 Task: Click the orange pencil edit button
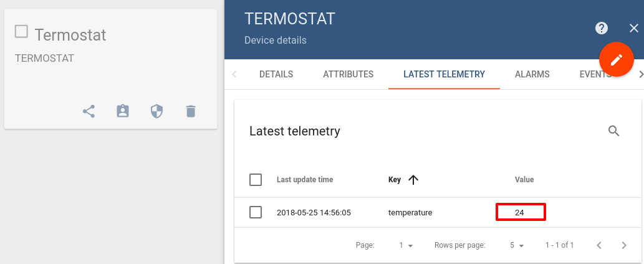coord(617,60)
